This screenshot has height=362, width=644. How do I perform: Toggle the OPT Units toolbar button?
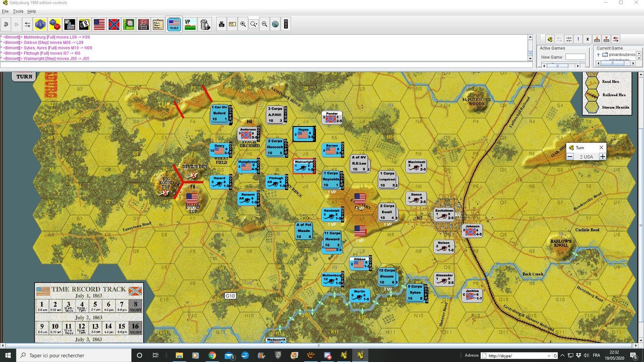click(129, 25)
